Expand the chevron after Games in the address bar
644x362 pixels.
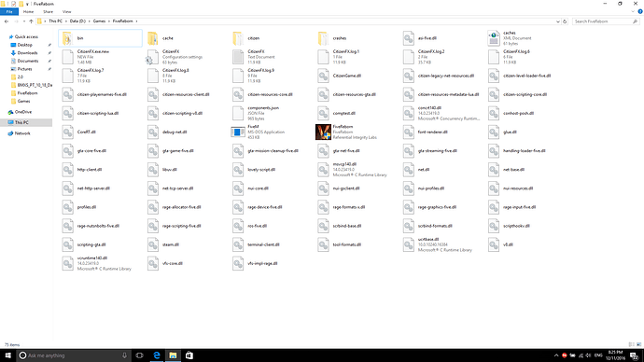pyautogui.click(x=109, y=21)
